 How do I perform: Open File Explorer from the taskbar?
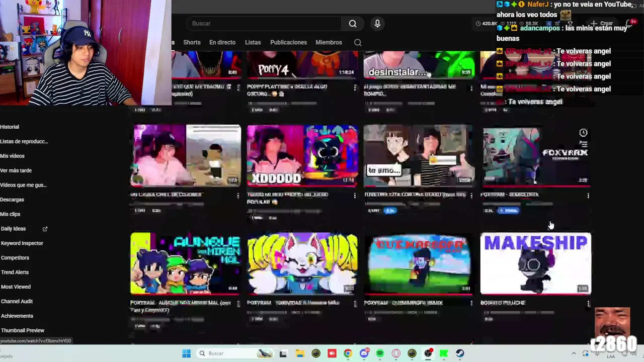click(299, 353)
